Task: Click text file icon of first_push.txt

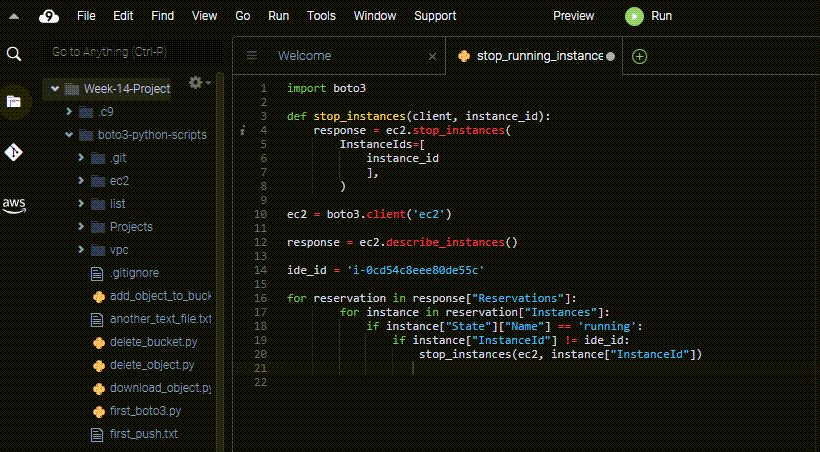Action: coord(97,435)
